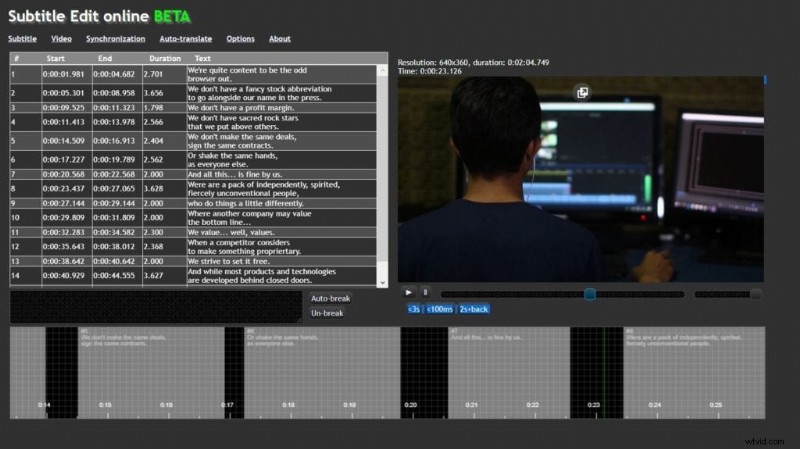This screenshot has width=800, height=449.
Task: Select row 2 'fancy stock abbreviation'
Action: [x=193, y=93]
